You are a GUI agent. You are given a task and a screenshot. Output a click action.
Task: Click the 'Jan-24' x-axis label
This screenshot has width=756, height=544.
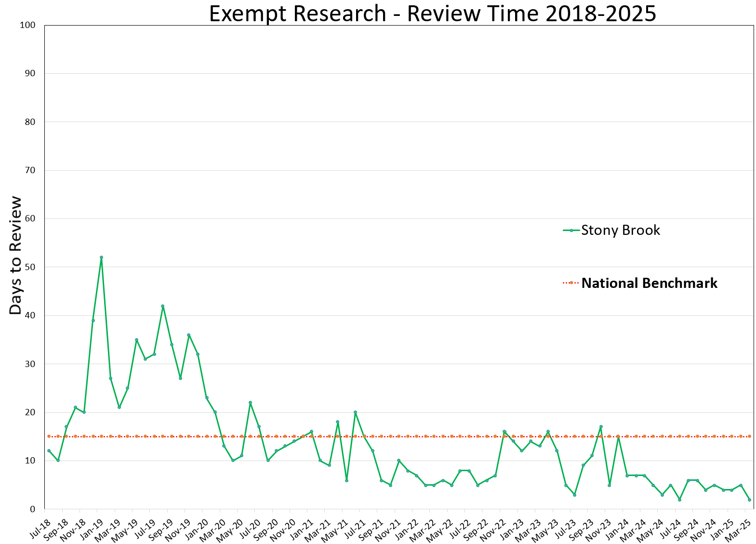(x=617, y=529)
